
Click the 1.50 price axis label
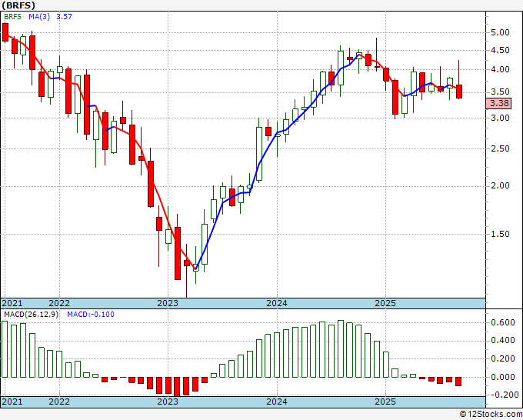[500, 234]
